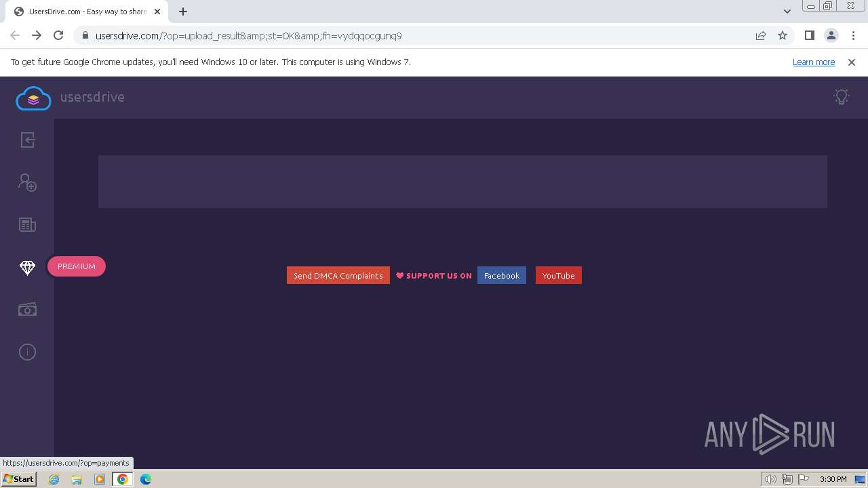Open the Facebook support button
Image resolution: width=868 pixels, height=488 pixels.
(502, 275)
